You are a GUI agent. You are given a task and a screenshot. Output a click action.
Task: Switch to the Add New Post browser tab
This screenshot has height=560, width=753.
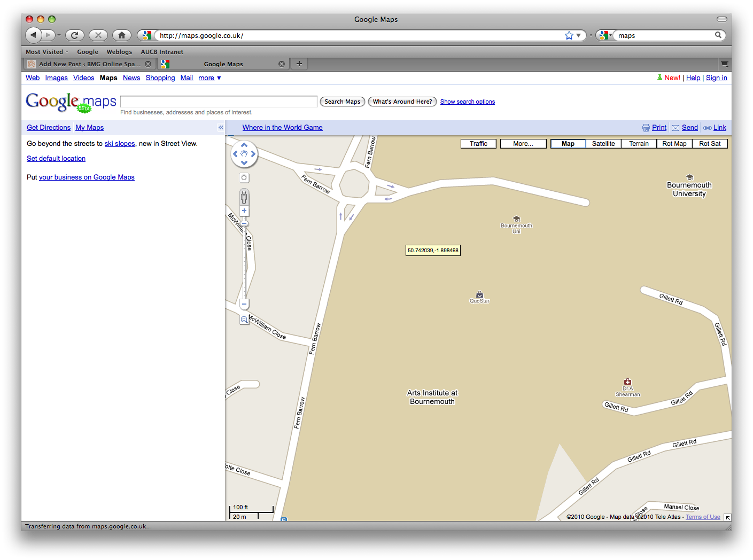point(89,64)
